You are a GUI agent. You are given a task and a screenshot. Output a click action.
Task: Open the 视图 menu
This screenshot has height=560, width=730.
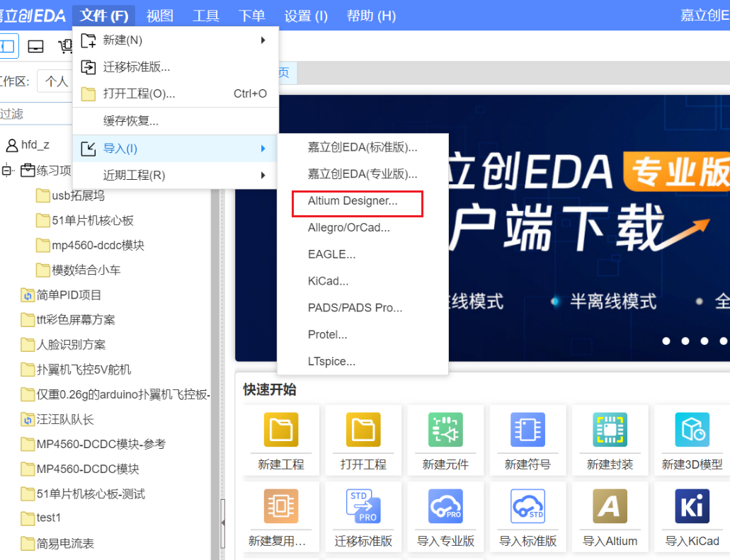pyautogui.click(x=160, y=16)
